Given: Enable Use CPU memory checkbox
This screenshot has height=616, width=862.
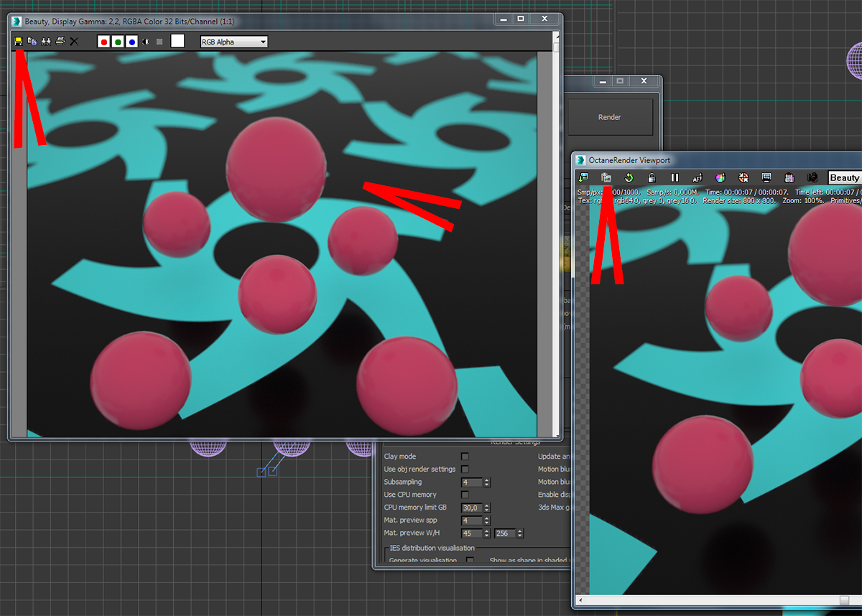Looking at the screenshot, I should [x=465, y=495].
